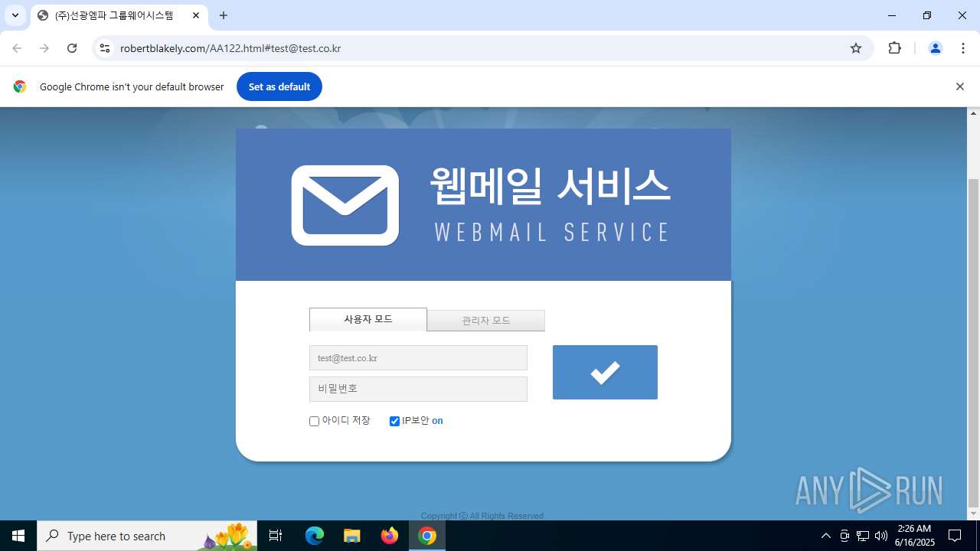Reload the current page
980x551 pixels.
pyautogui.click(x=72, y=48)
